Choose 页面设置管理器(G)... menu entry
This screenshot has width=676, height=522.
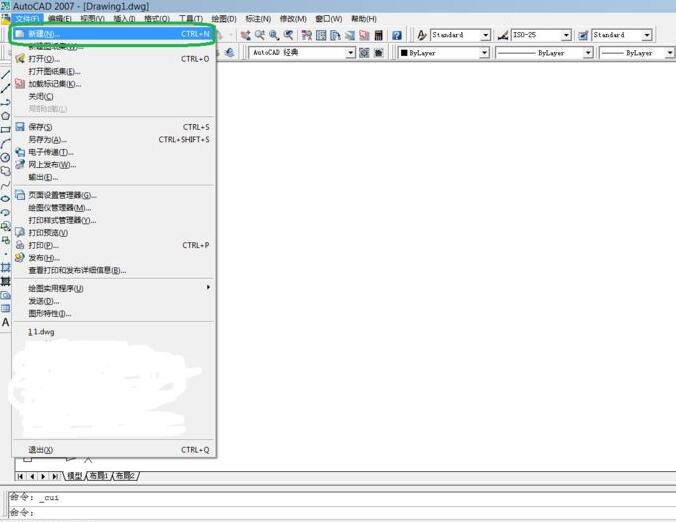pos(113,195)
